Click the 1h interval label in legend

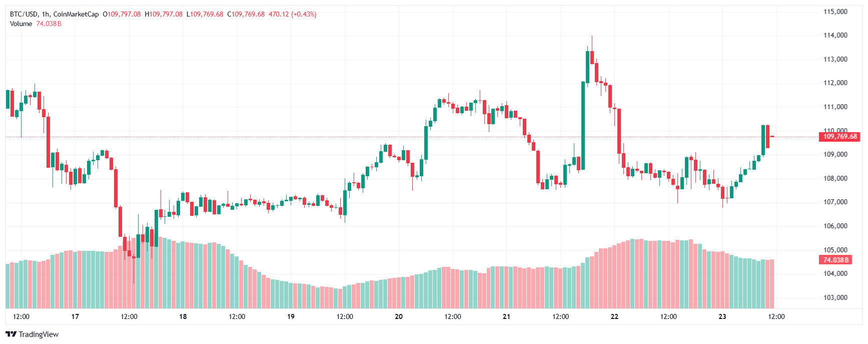[x=46, y=15]
